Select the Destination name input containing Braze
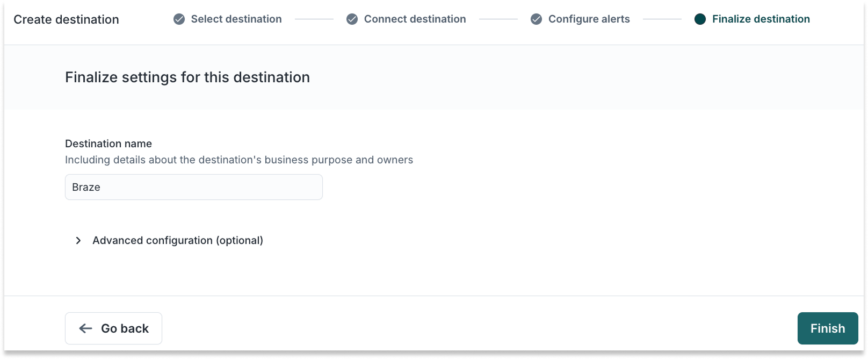 (x=193, y=187)
